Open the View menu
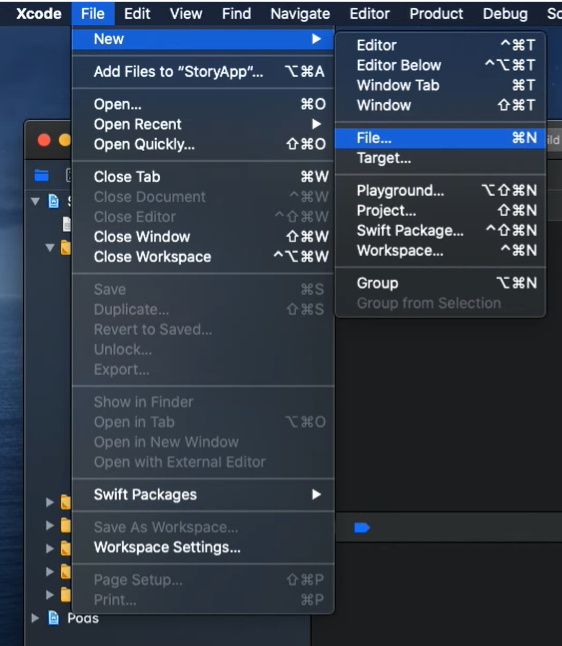 tap(186, 14)
